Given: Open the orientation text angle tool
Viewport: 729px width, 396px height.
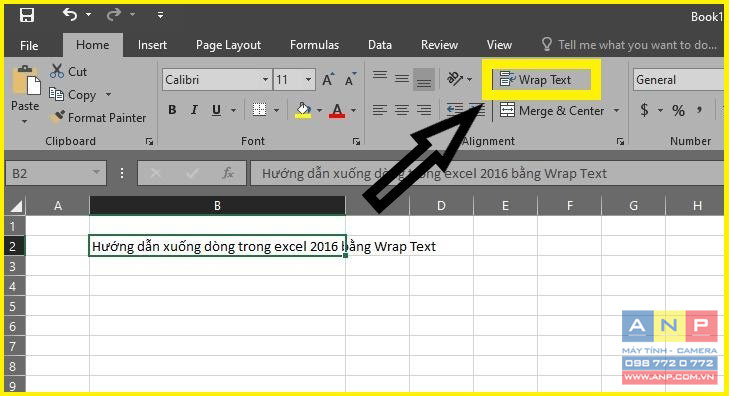Looking at the screenshot, I should [455, 79].
